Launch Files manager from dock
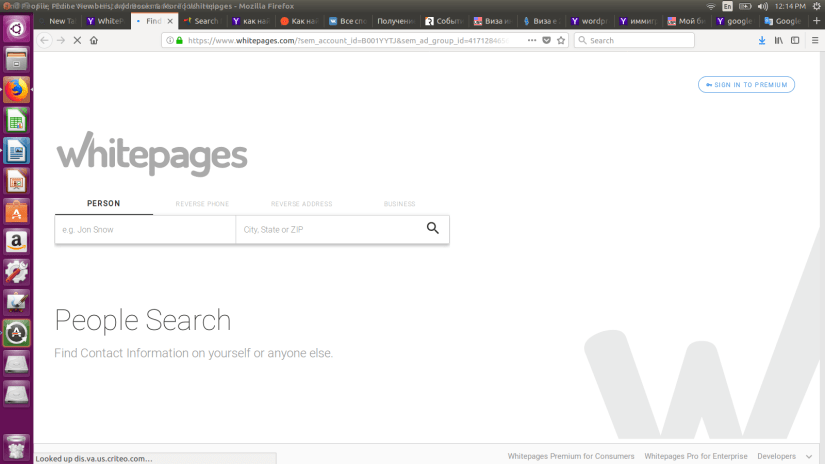825x464 pixels. (16, 59)
